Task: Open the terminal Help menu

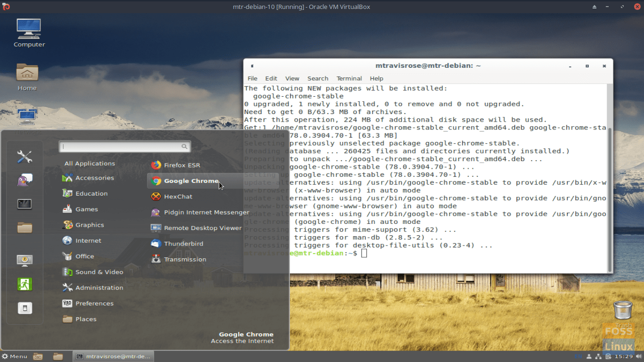Action: point(377,79)
